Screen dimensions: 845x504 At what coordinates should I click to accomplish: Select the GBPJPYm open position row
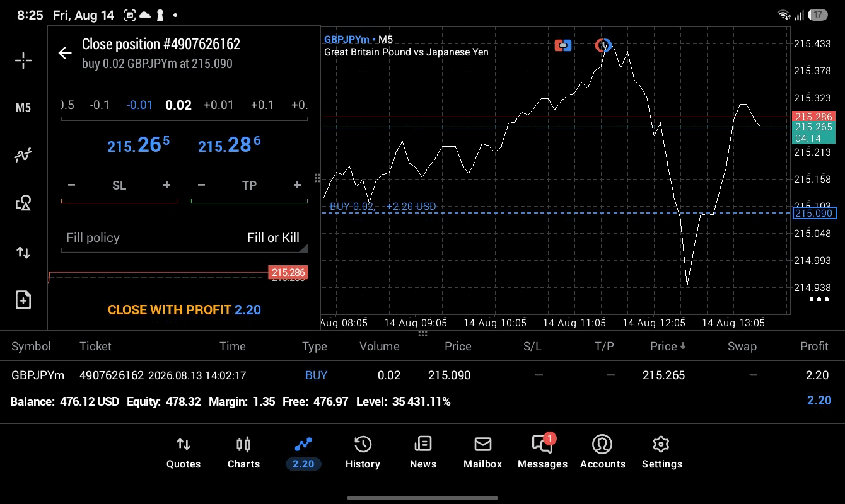pyautogui.click(x=422, y=375)
